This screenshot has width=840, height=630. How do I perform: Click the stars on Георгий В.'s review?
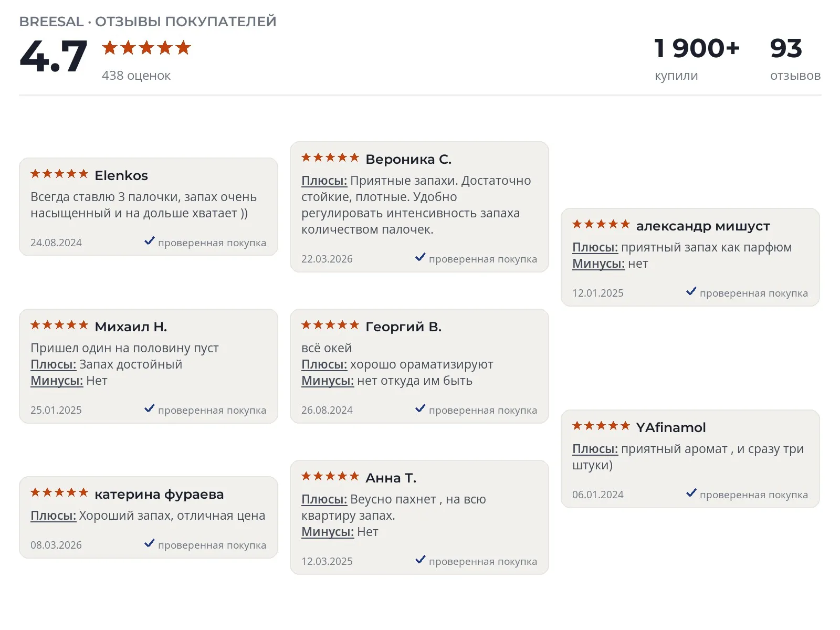click(330, 325)
